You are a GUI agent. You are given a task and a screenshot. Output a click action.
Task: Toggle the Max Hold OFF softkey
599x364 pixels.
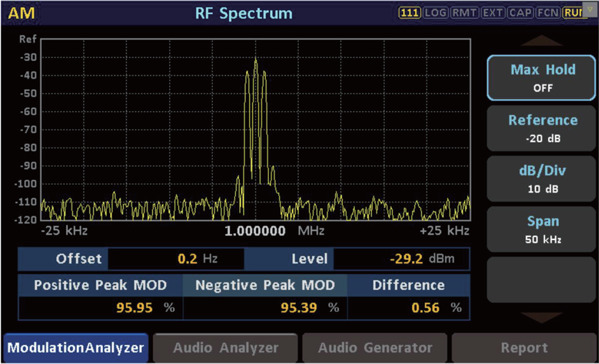[541, 78]
